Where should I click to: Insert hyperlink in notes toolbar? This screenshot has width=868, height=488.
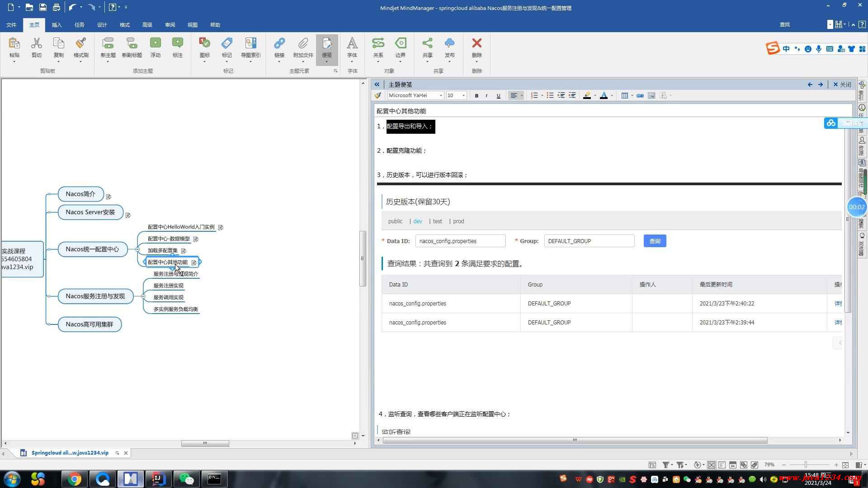(640, 95)
